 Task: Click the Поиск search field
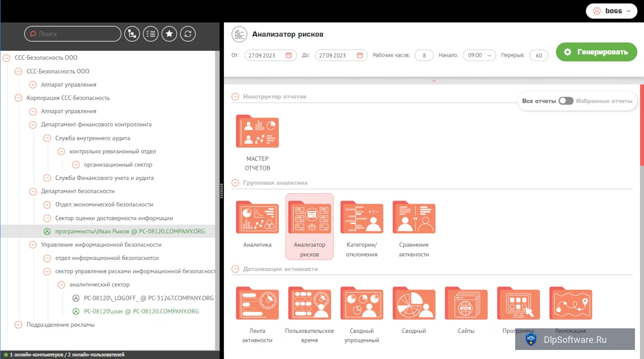pyautogui.click(x=72, y=34)
